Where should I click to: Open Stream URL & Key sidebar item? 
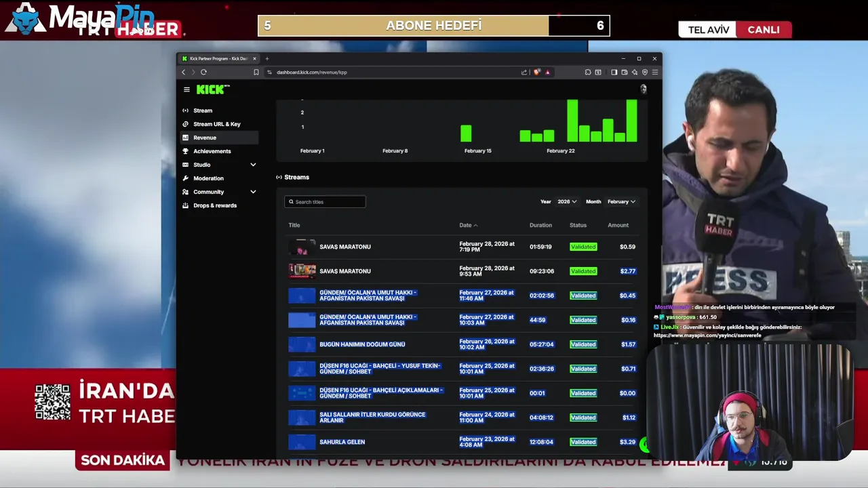pyautogui.click(x=220, y=124)
